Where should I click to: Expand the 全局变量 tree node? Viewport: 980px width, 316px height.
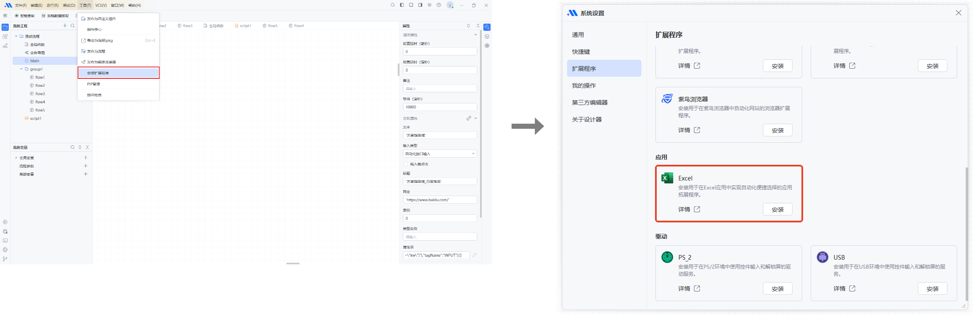16,158
